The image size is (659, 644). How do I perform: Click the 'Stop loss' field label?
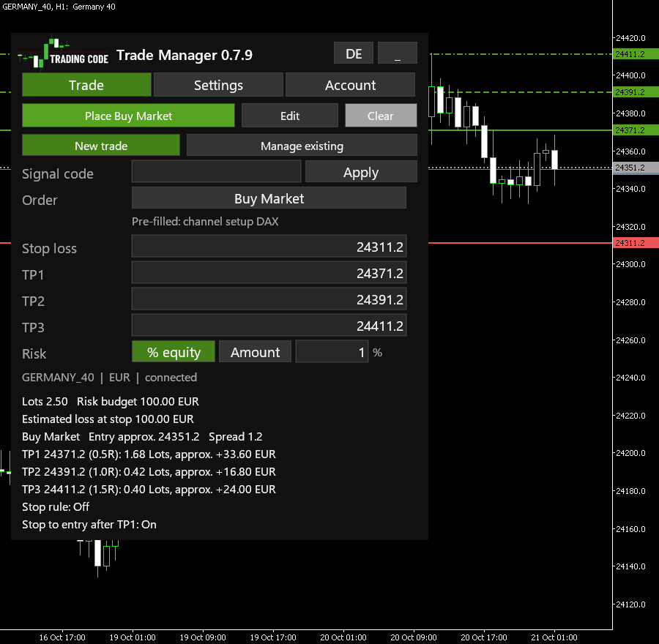click(49, 248)
